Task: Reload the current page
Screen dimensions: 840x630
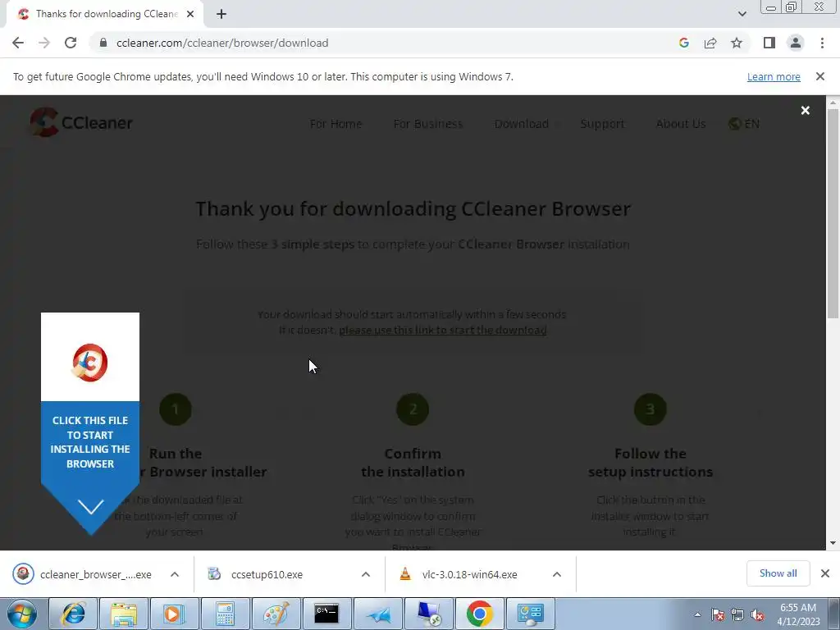Action: coord(71,43)
